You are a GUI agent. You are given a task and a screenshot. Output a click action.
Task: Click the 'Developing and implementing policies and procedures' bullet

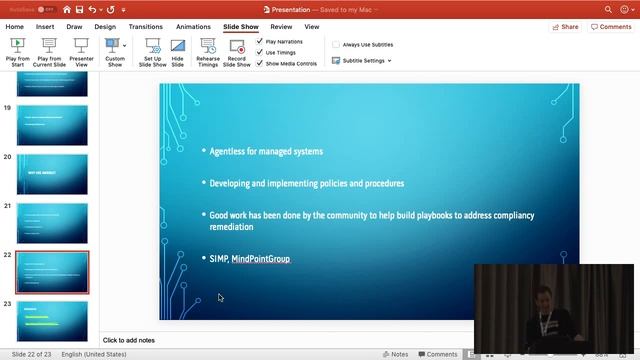pyautogui.click(x=307, y=184)
